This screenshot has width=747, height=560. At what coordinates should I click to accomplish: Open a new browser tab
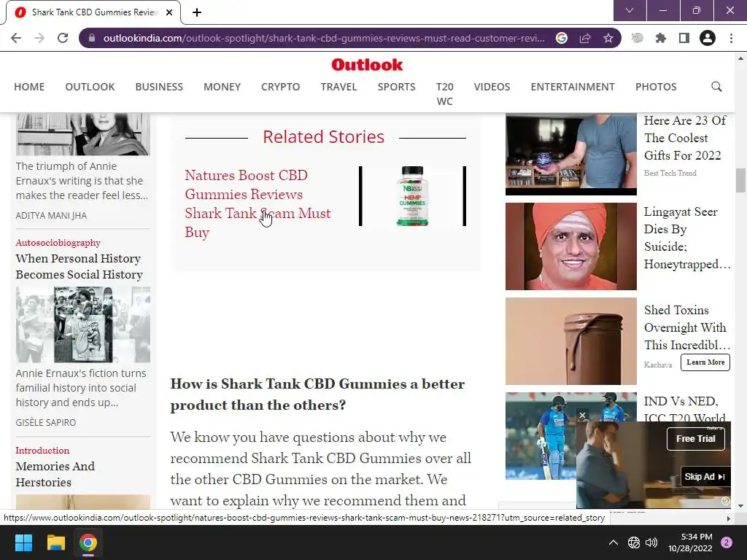click(x=197, y=12)
